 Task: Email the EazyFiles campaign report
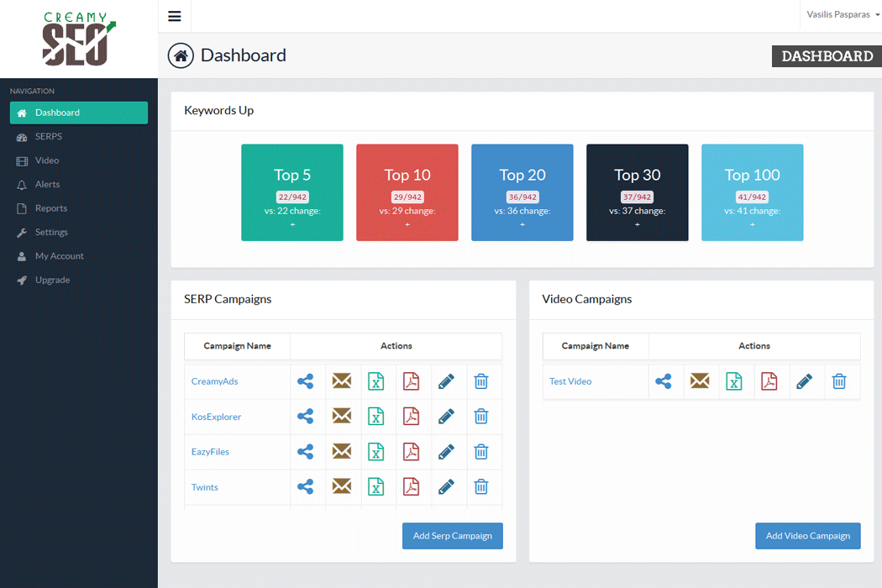click(341, 451)
